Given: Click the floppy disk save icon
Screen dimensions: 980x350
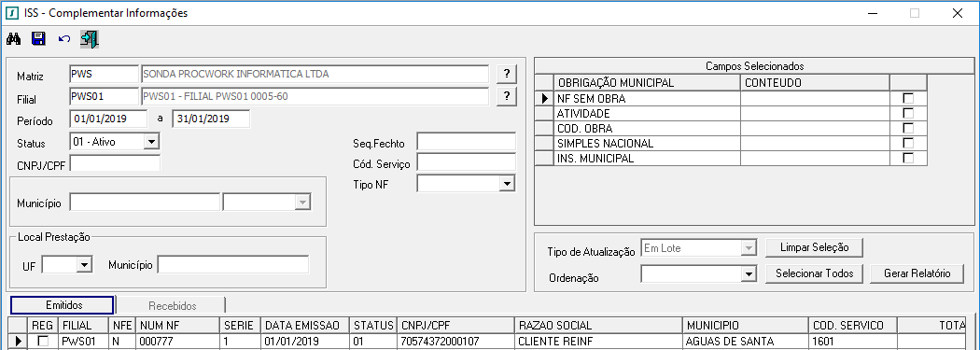Looking at the screenshot, I should 39,39.
